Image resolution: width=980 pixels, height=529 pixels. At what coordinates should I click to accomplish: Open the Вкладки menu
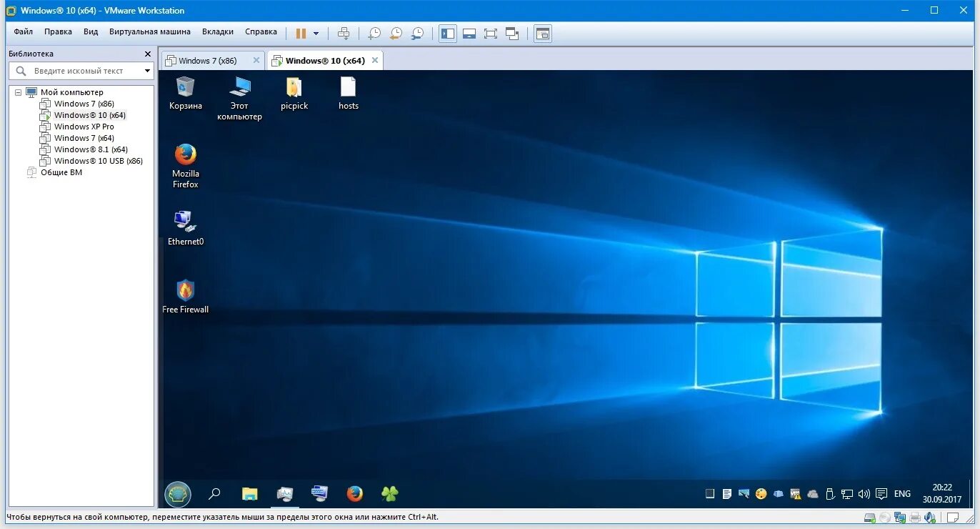click(x=218, y=31)
